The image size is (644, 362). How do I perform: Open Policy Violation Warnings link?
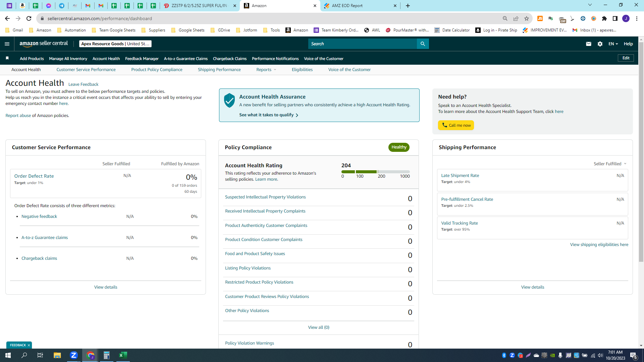tap(249, 343)
